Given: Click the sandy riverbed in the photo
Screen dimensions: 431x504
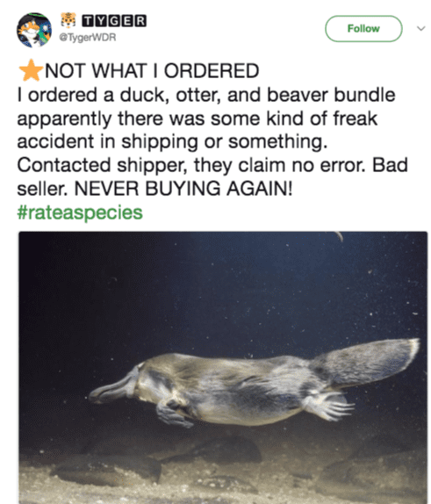Looking at the screenshot, I should (x=223, y=482).
